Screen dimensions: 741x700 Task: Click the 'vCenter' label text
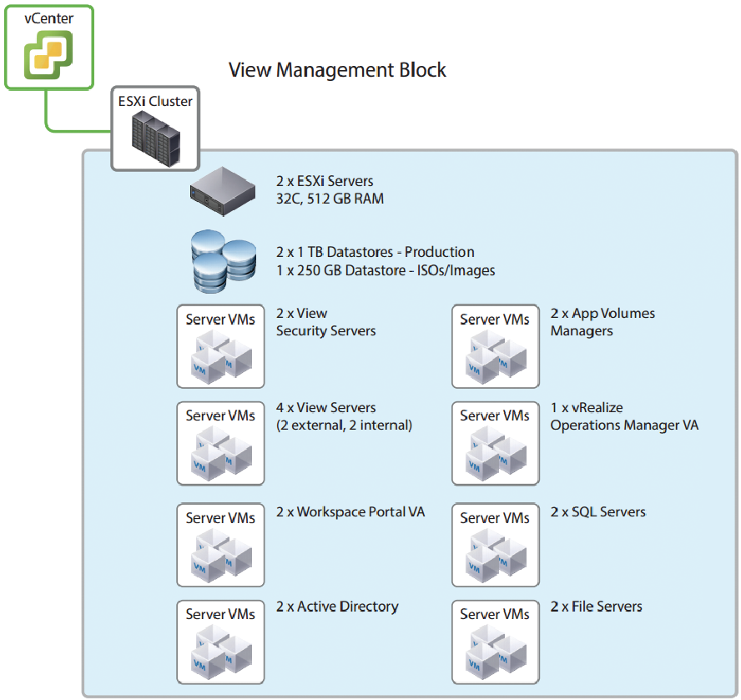[x=49, y=18]
